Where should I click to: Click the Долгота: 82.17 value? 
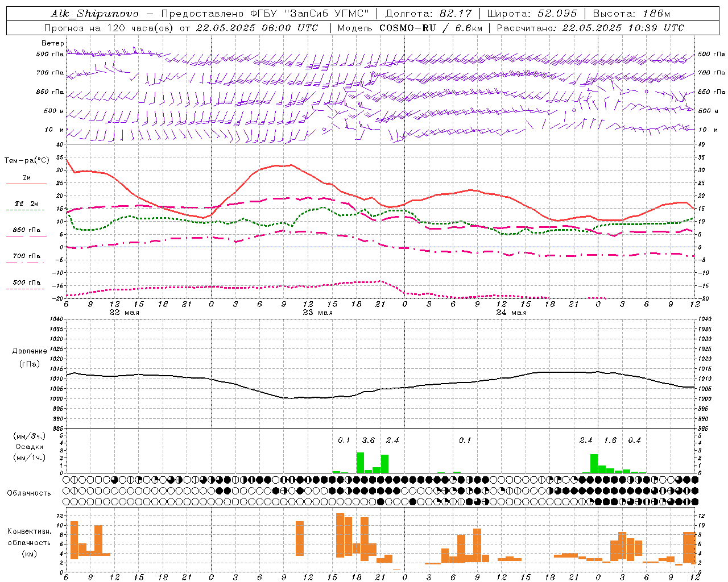[x=429, y=14]
